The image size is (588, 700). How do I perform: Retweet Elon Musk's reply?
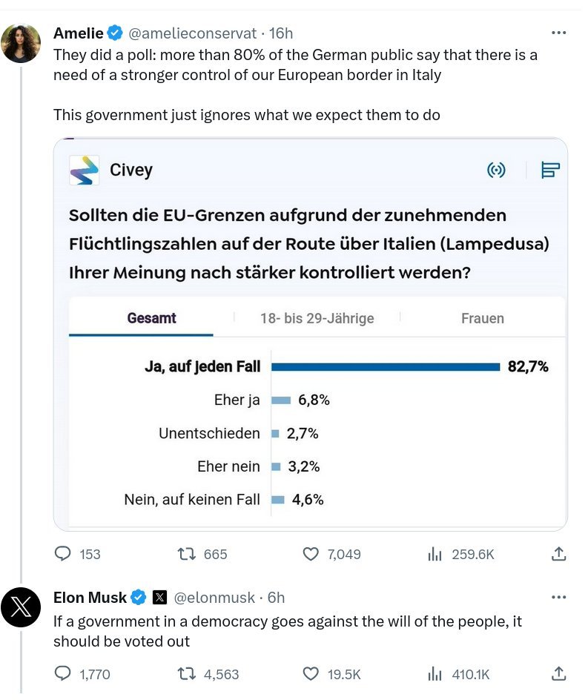pos(187,674)
